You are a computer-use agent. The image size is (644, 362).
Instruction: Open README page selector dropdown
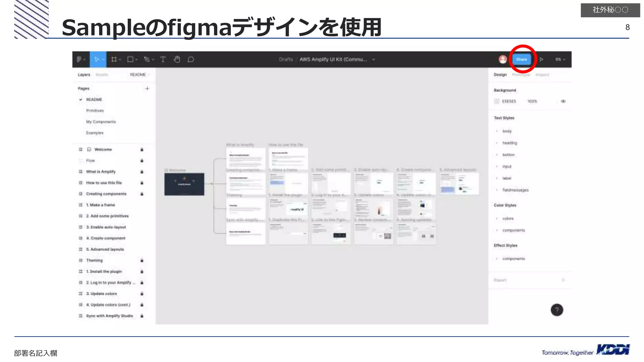pos(140,75)
